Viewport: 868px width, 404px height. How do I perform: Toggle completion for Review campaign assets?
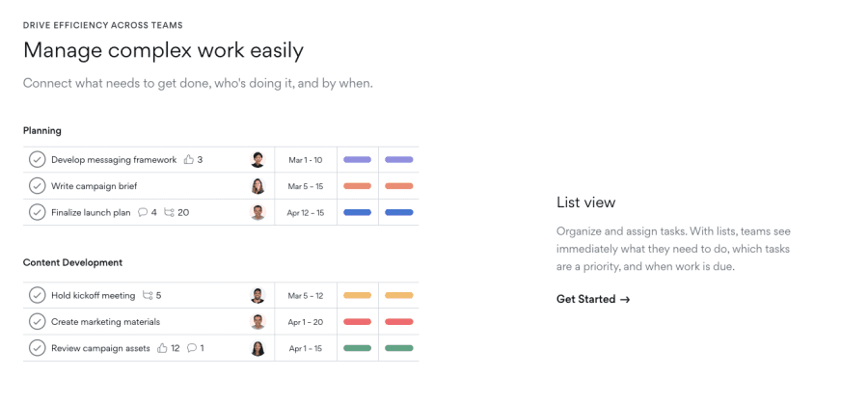[x=37, y=348]
